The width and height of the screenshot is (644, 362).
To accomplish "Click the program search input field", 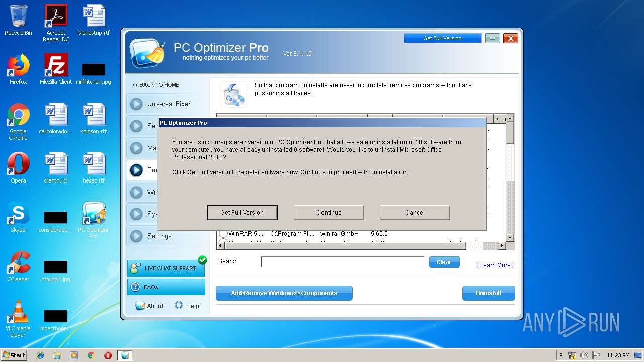I will click(342, 262).
